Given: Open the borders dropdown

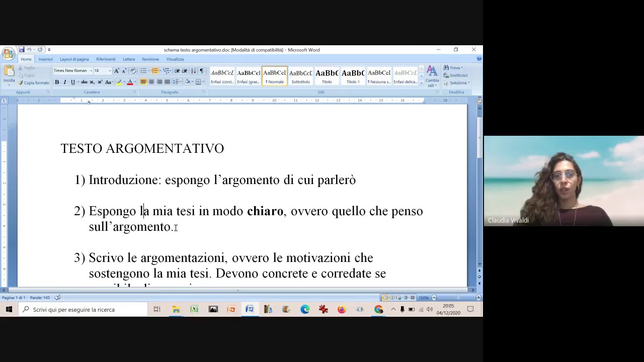Looking at the screenshot, I should click(203, 82).
